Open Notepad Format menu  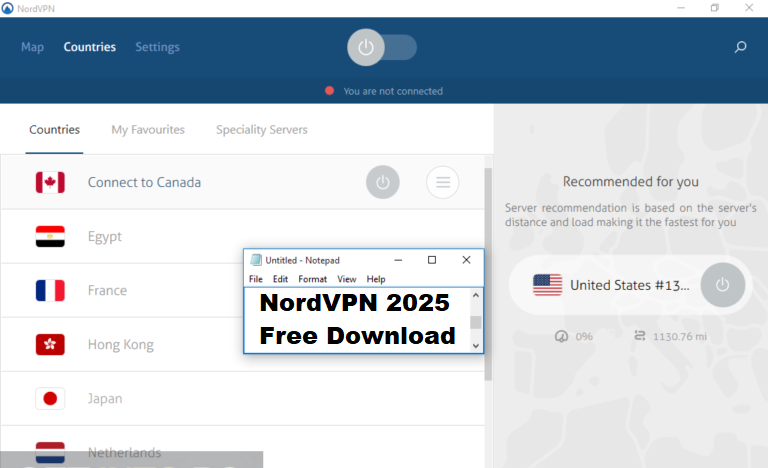[x=312, y=279]
